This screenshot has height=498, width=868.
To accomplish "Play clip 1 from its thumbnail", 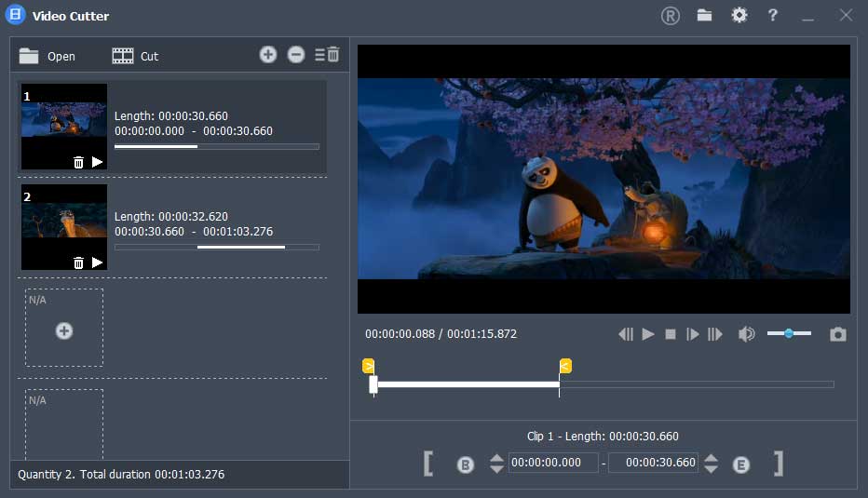I will [x=98, y=162].
